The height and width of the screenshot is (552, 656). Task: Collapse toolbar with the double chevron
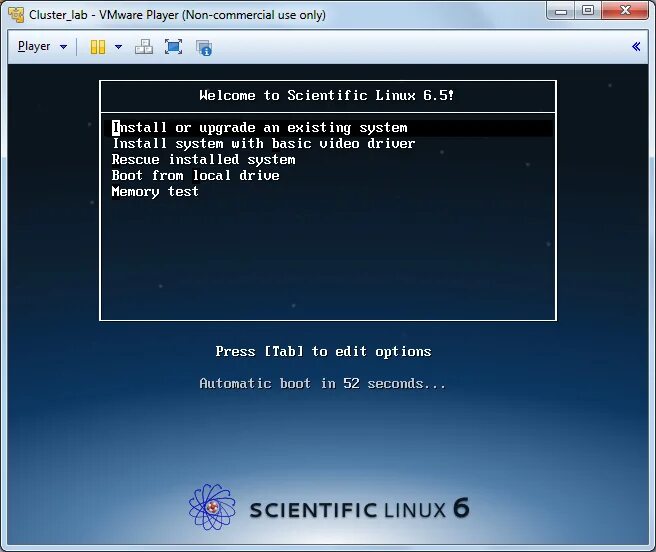coord(636,46)
